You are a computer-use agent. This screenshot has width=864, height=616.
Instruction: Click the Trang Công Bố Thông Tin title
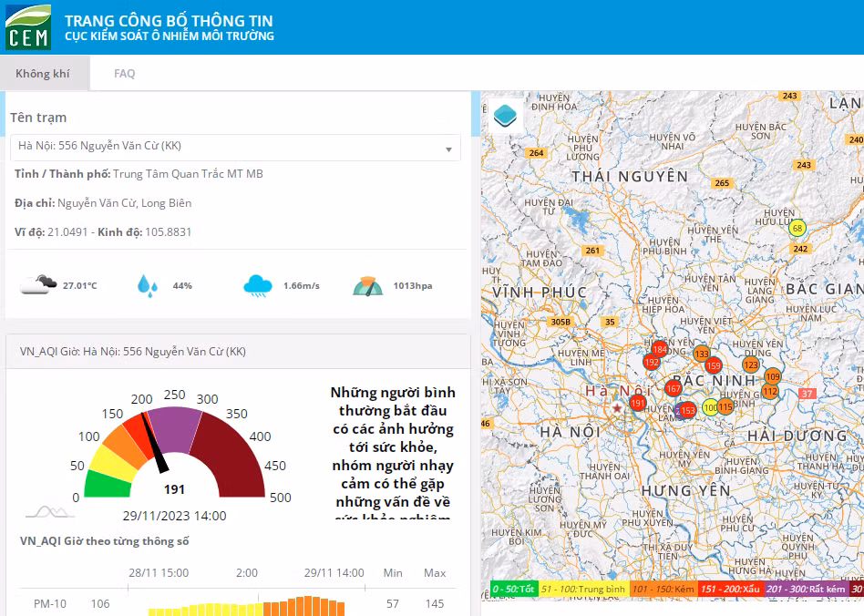coord(169,21)
